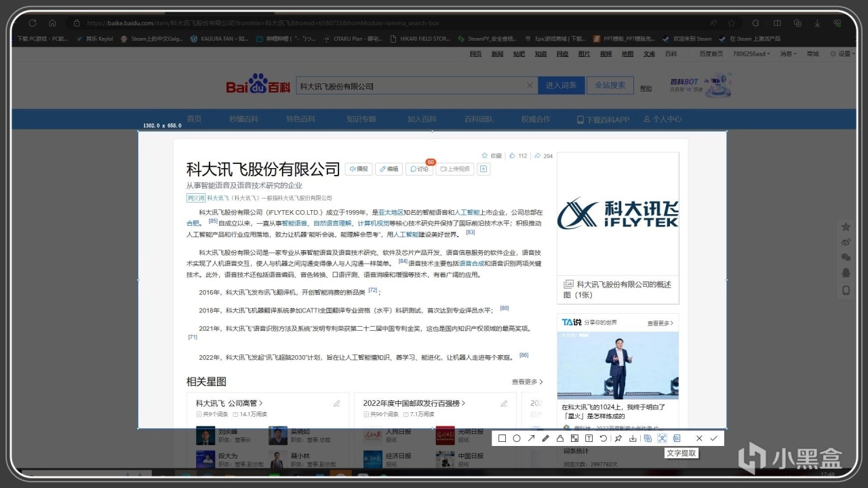Screen dimensions: 868x488
Task: Open the 加入百科 navigation tab
Action: pos(422,119)
